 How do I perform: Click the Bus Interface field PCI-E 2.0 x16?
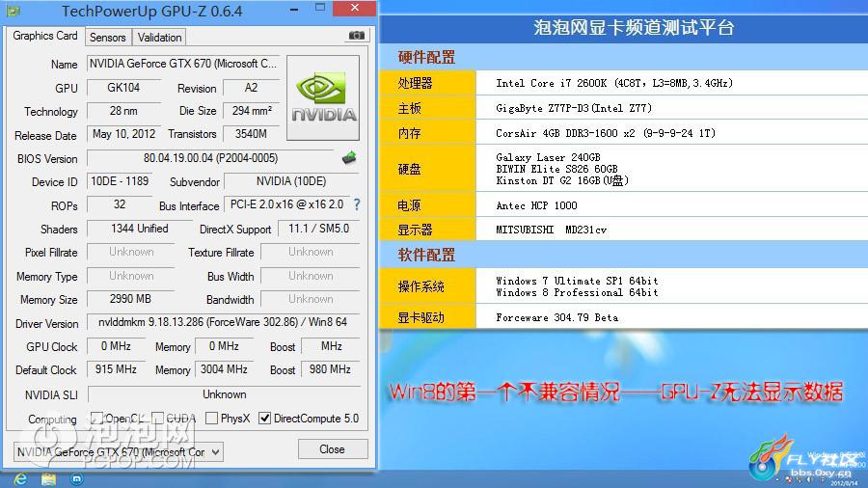click(x=286, y=204)
